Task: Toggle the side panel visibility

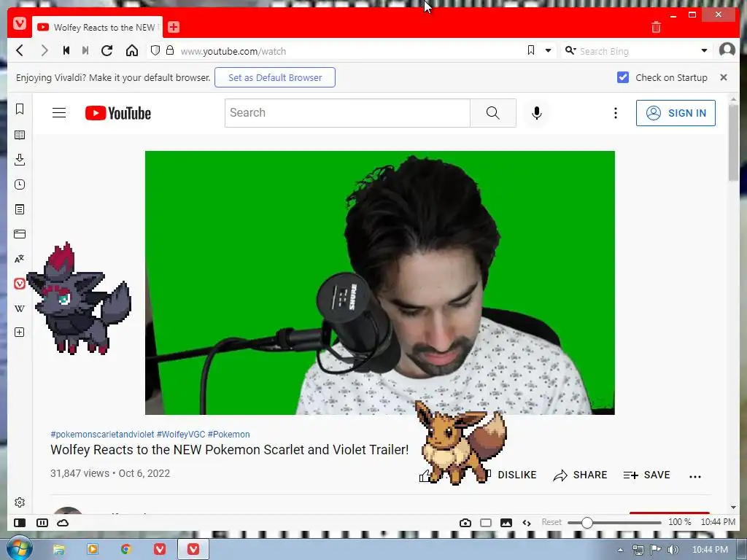Action: click(20, 523)
